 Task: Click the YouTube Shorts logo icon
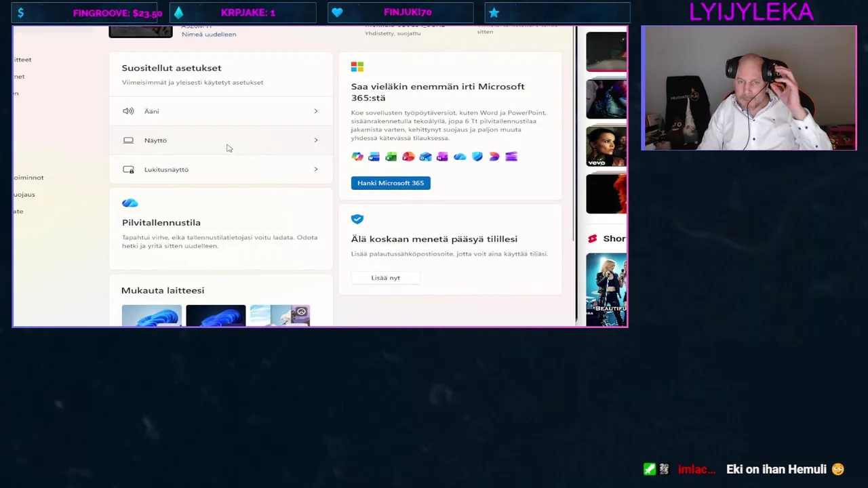(593, 239)
